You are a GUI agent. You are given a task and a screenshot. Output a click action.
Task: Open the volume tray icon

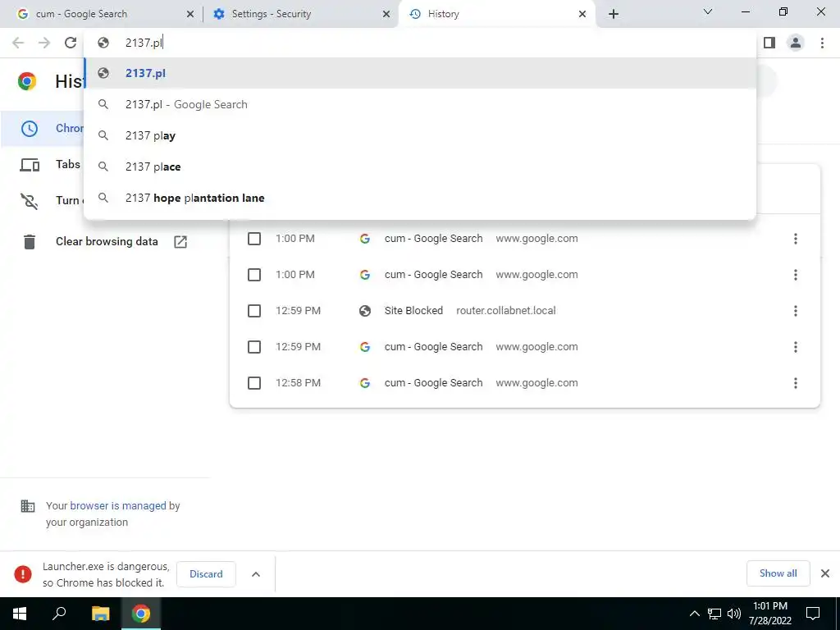[734, 614]
